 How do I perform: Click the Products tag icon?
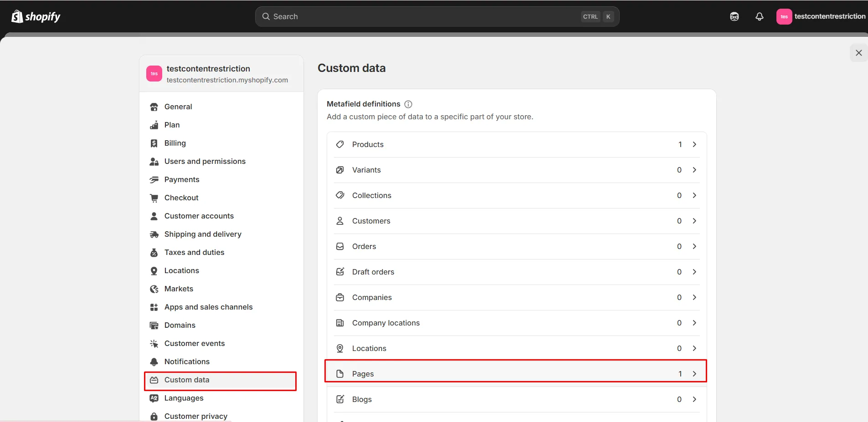pyautogui.click(x=340, y=144)
